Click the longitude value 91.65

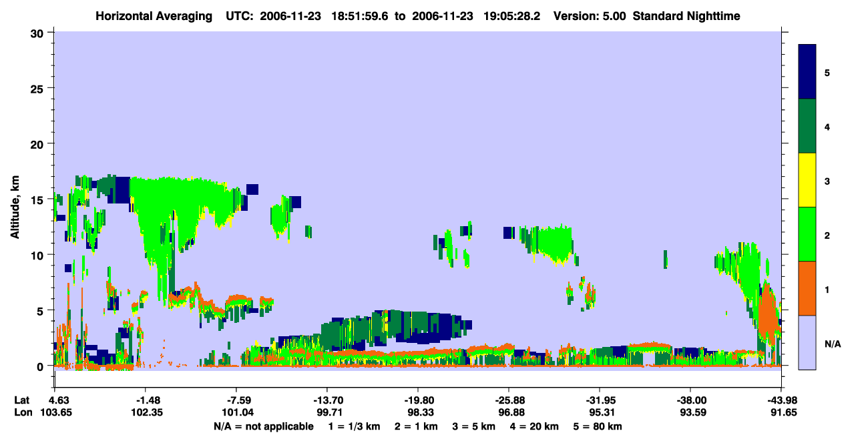(783, 412)
